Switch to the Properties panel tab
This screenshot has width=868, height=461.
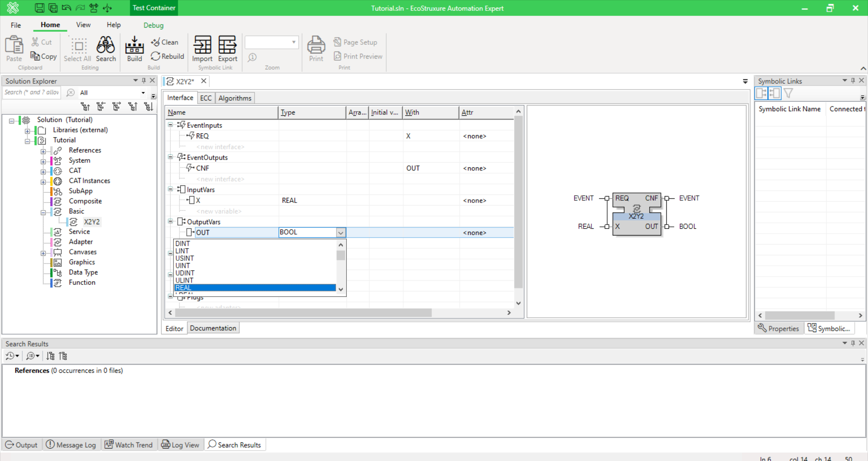coord(779,329)
